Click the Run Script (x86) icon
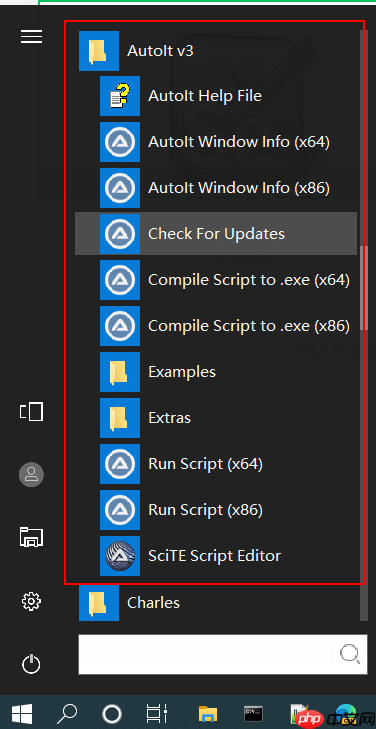Viewport: 376px width, 729px height. [x=120, y=510]
